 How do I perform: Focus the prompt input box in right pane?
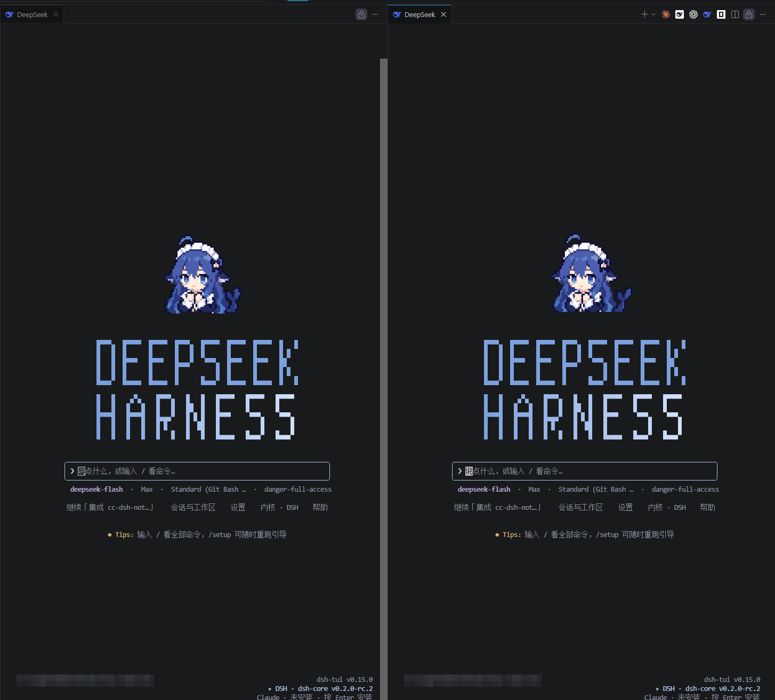tap(585, 471)
